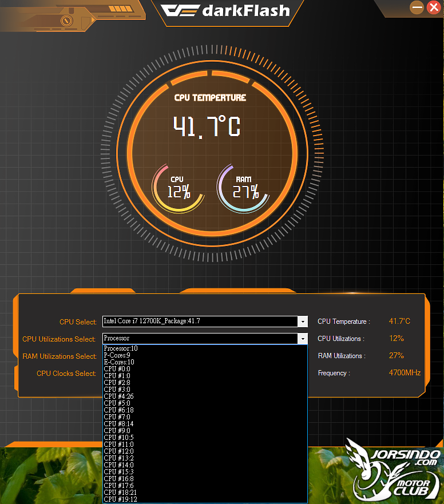Select CPU #17:6 list item

tap(205, 486)
